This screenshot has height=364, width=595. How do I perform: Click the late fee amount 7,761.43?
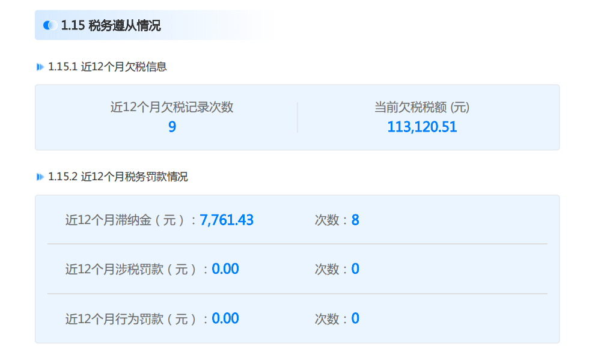(227, 220)
